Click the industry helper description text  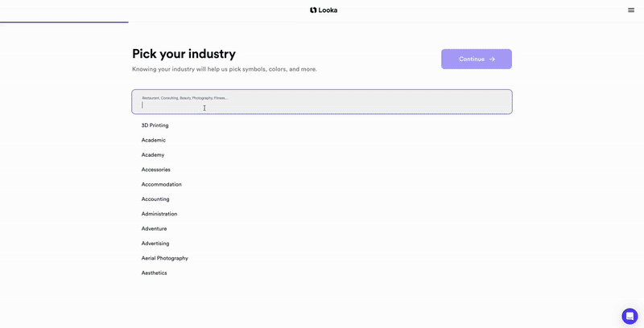coord(224,69)
